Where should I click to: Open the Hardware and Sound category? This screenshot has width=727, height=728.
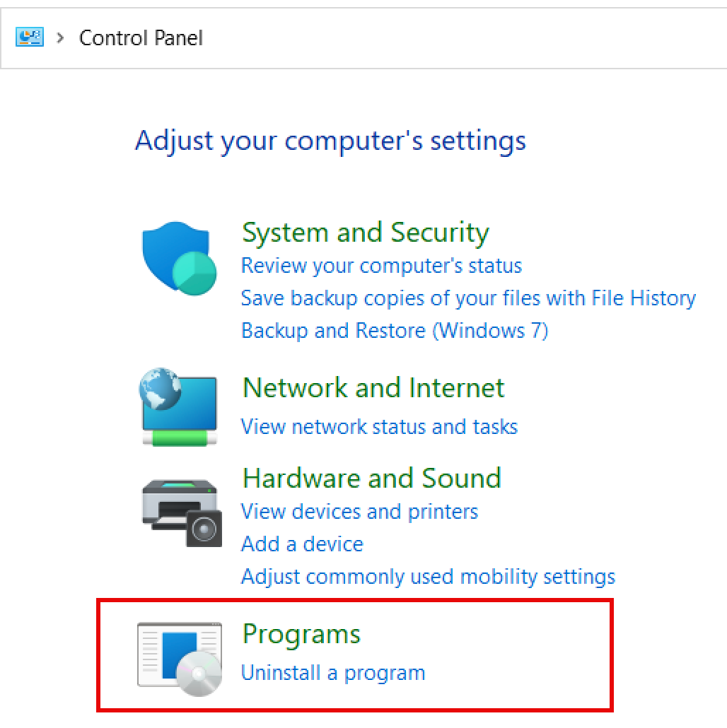click(371, 478)
